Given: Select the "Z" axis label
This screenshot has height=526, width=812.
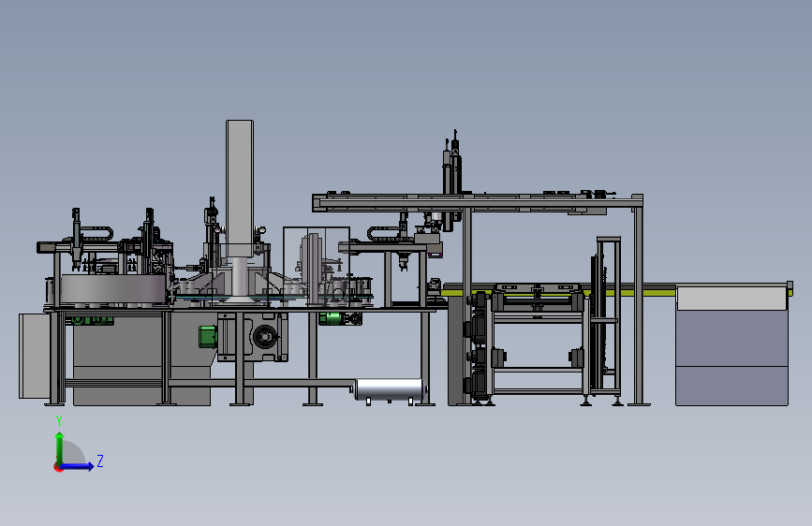Looking at the screenshot, I should point(100,460).
